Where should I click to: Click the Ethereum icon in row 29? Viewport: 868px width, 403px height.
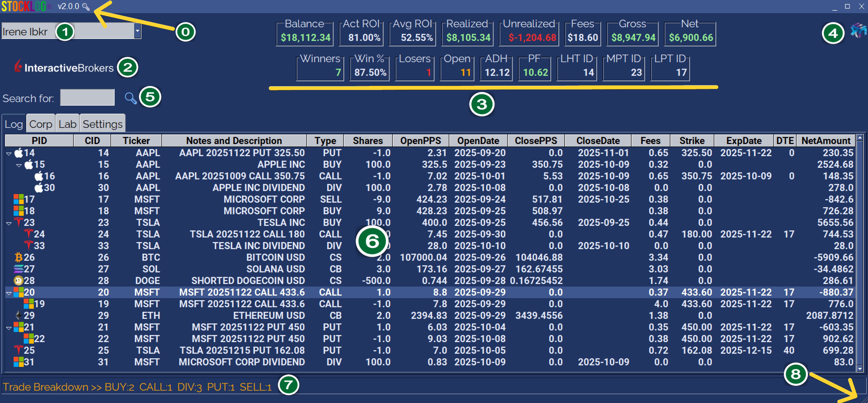18,316
